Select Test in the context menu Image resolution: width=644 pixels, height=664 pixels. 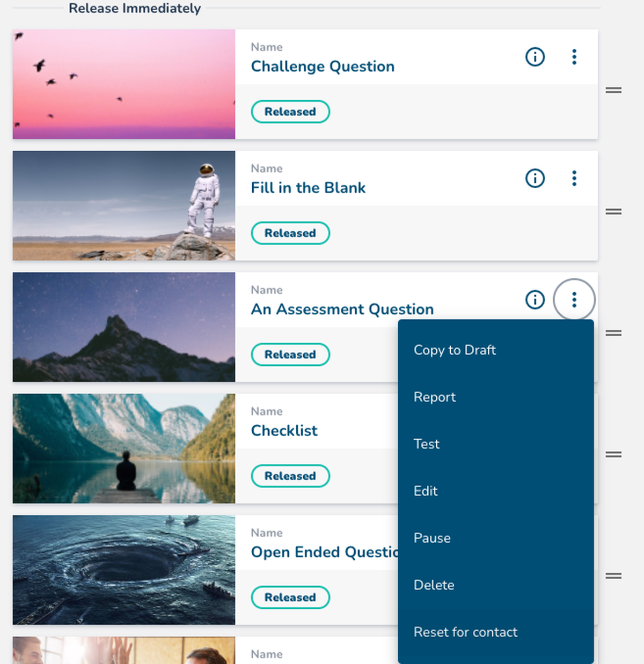coord(496,444)
